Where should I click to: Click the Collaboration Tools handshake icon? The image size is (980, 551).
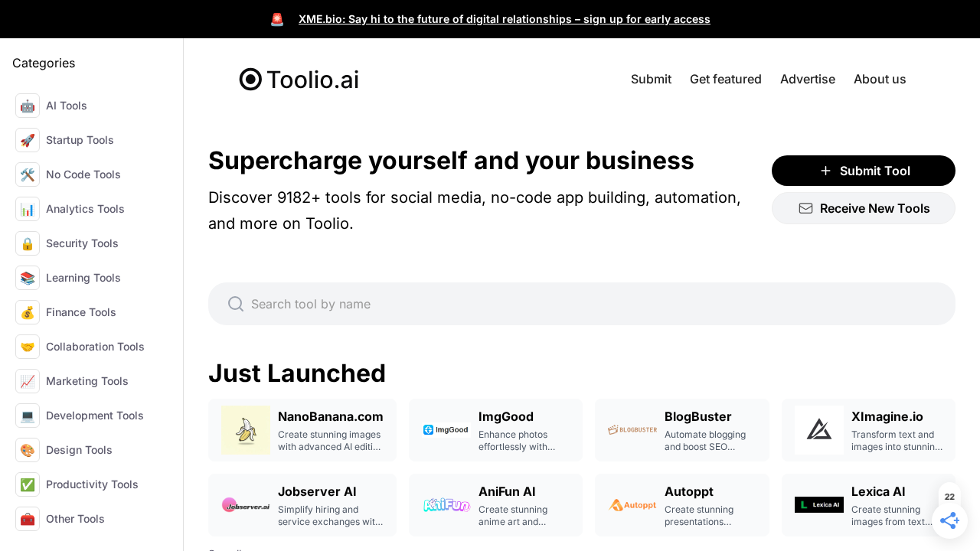(x=28, y=347)
